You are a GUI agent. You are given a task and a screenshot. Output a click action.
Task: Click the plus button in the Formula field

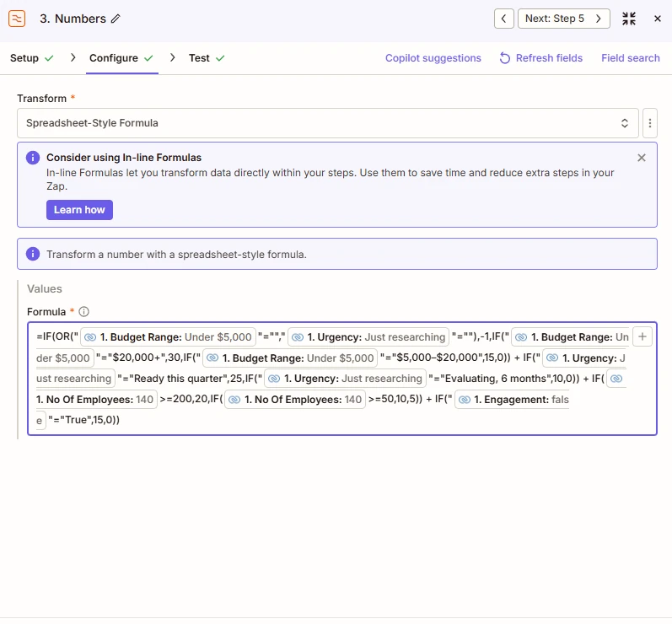point(642,336)
